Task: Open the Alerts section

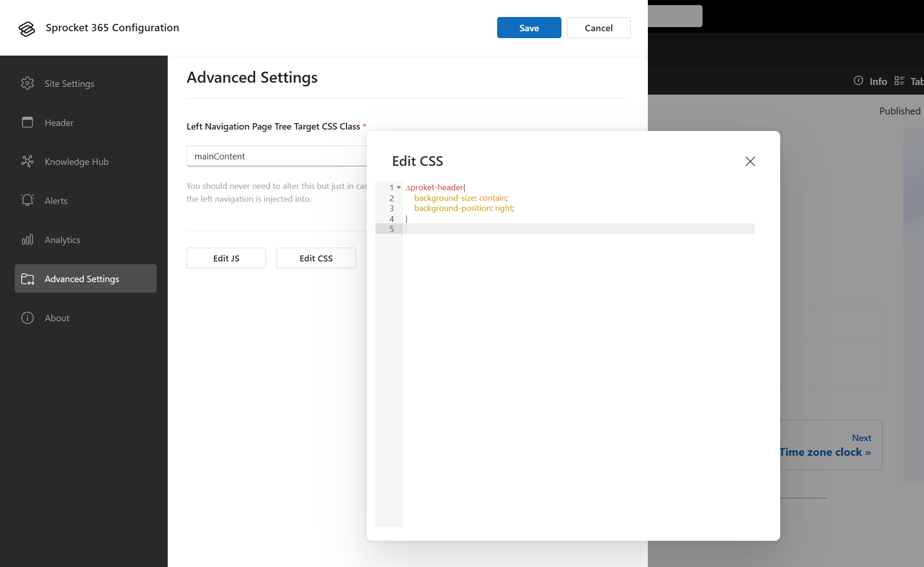Action: click(85, 200)
